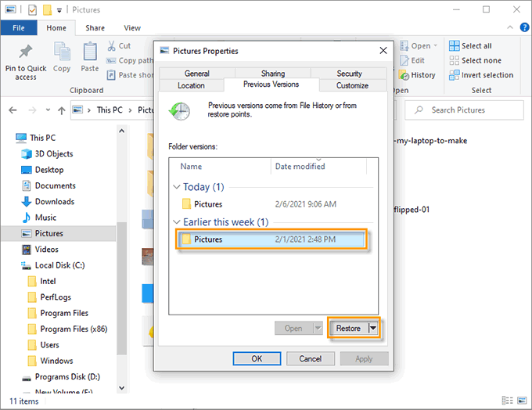Open the Open command dropdown in ribbon

435,46
